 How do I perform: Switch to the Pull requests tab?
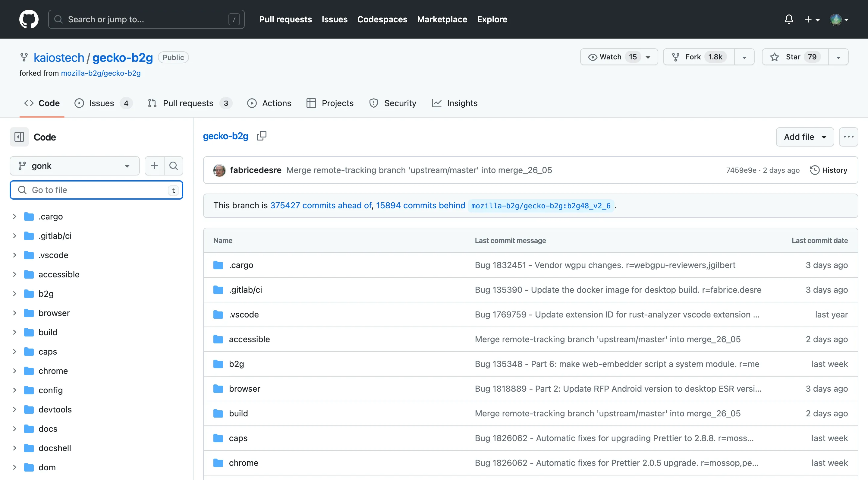(x=188, y=103)
